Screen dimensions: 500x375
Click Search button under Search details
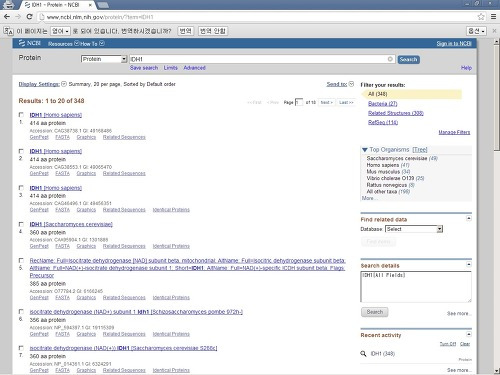375,312
